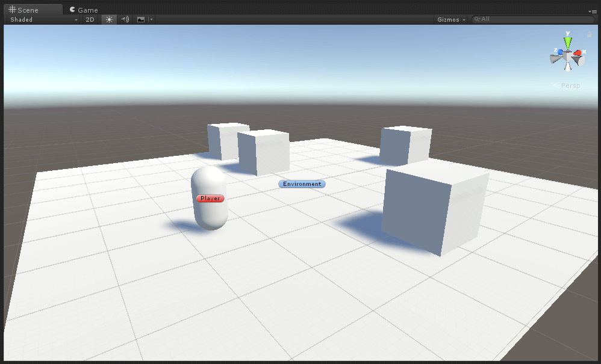
Task: Switch to the Game tab
Action: click(83, 10)
